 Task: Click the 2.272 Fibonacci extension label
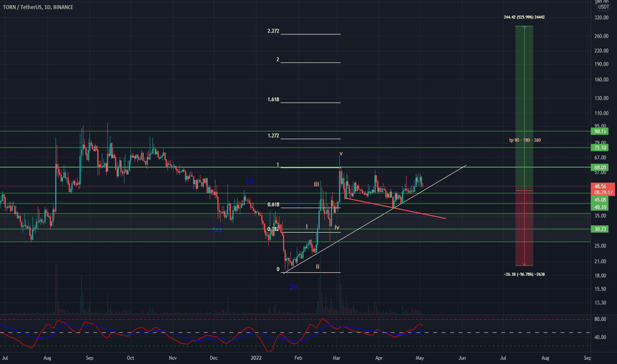[273, 30]
